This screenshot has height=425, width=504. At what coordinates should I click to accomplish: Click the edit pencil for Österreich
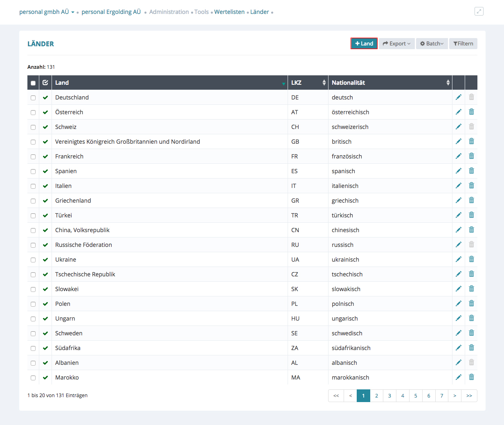tap(458, 112)
